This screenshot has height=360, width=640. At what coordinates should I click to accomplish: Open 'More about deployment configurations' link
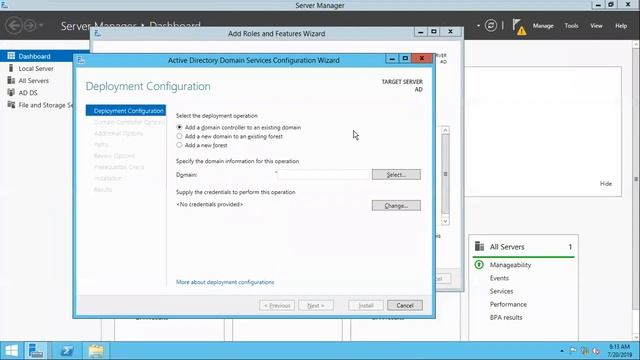click(225, 282)
